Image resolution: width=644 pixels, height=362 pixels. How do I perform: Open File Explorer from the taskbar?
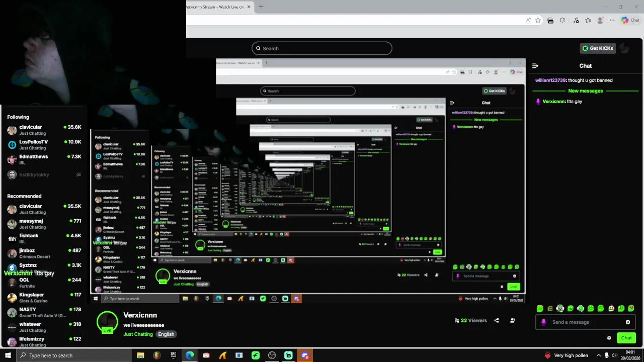pyautogui.click(x=140, y=355)
